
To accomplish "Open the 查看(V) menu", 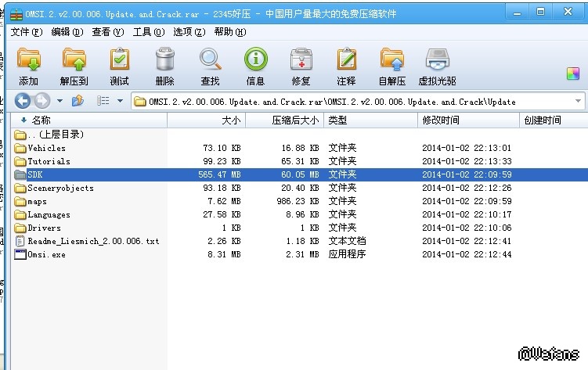I will coord(108,32).
